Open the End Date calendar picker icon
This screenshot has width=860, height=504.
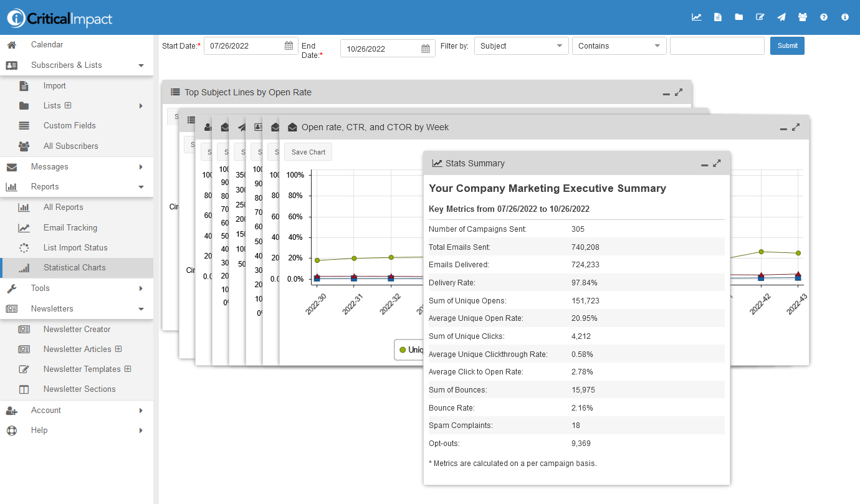pos(426,49)
